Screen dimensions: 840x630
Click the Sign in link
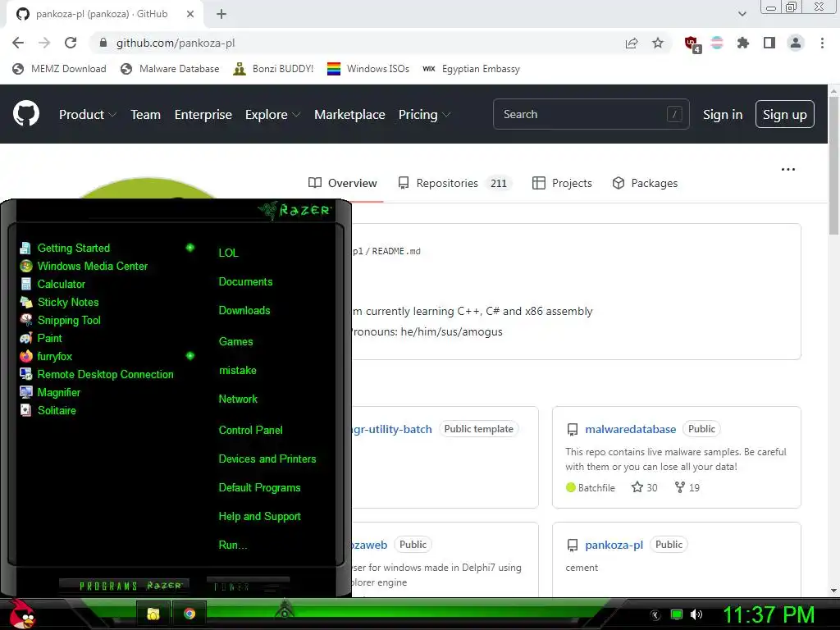(722, 114)
